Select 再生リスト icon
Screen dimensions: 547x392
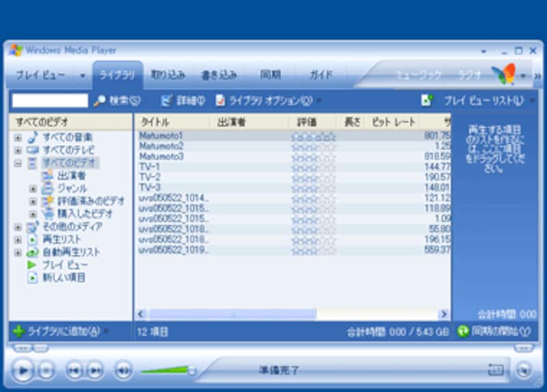pos(32,240)
